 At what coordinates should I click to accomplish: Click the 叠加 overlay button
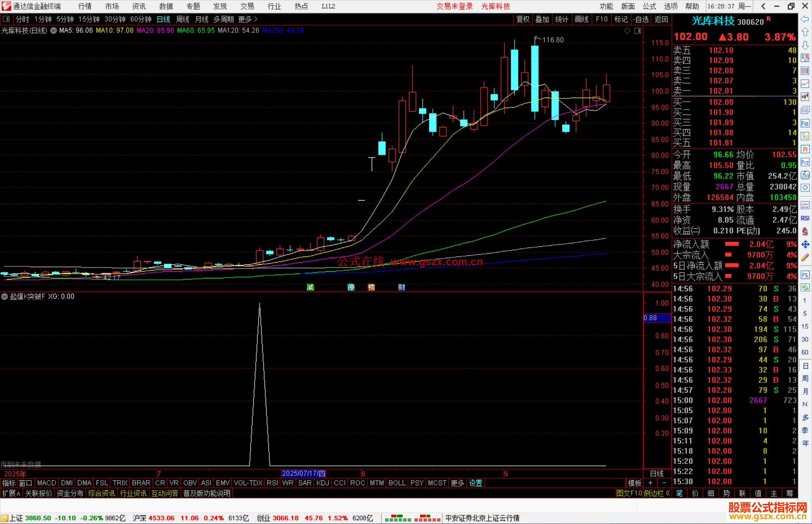(542, 19)
